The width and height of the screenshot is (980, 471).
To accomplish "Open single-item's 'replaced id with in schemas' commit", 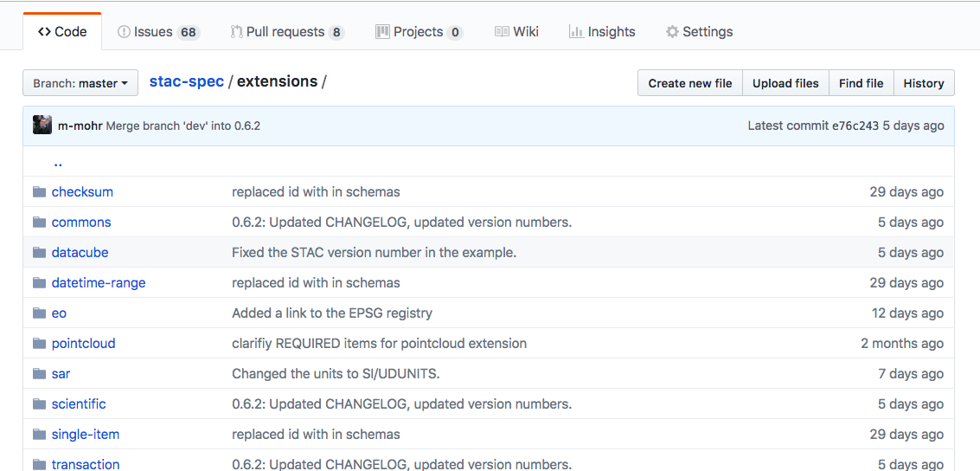I will click(x=316, y=434).
